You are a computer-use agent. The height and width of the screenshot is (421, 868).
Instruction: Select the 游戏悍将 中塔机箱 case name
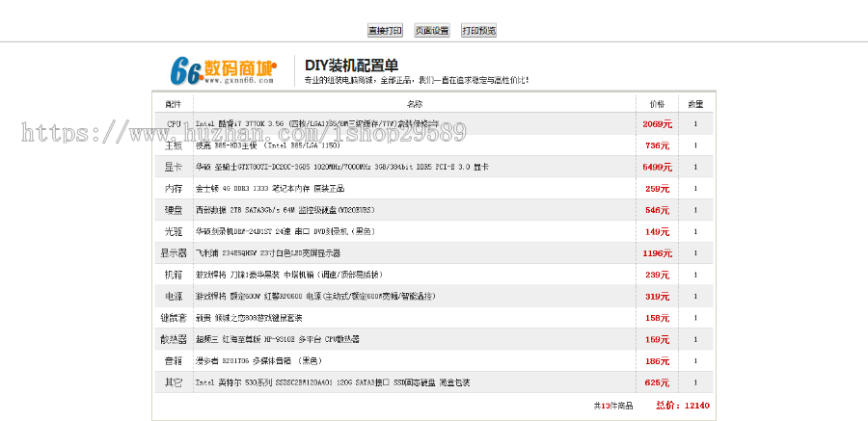click(x=288, y=275)
